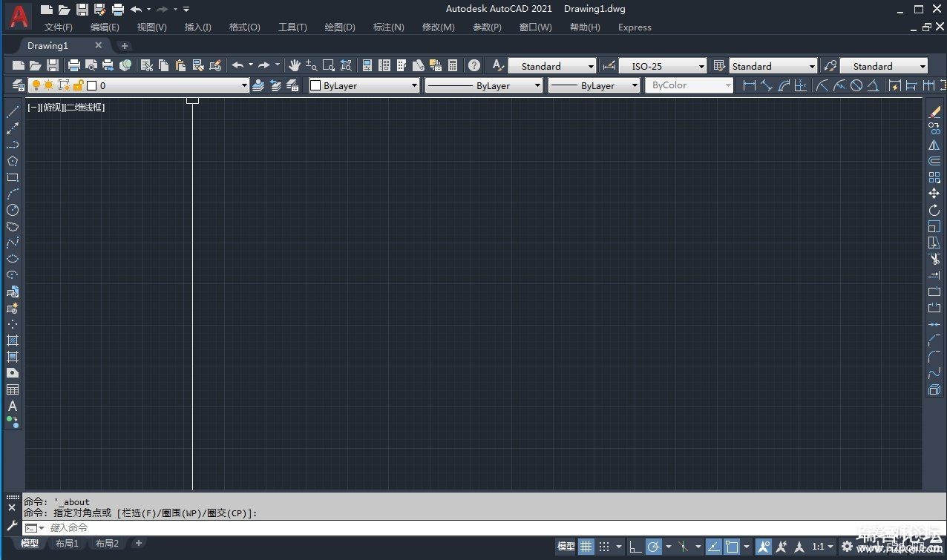Click the command line input field

482,528
